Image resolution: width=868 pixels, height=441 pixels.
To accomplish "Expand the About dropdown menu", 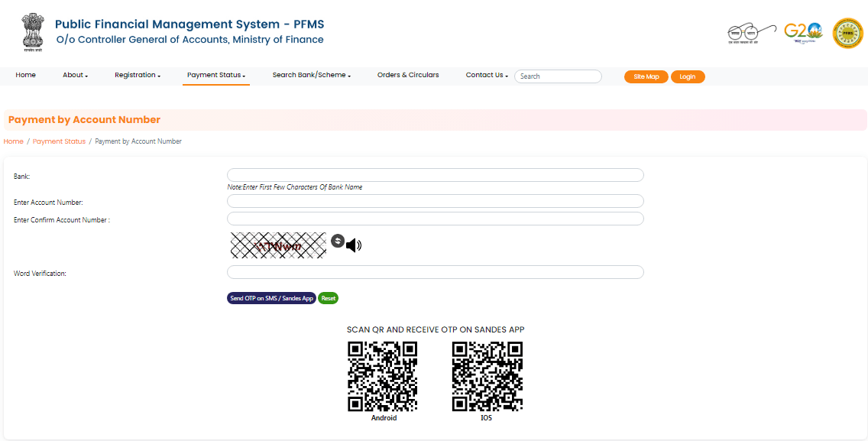I will tap(76, 75).
